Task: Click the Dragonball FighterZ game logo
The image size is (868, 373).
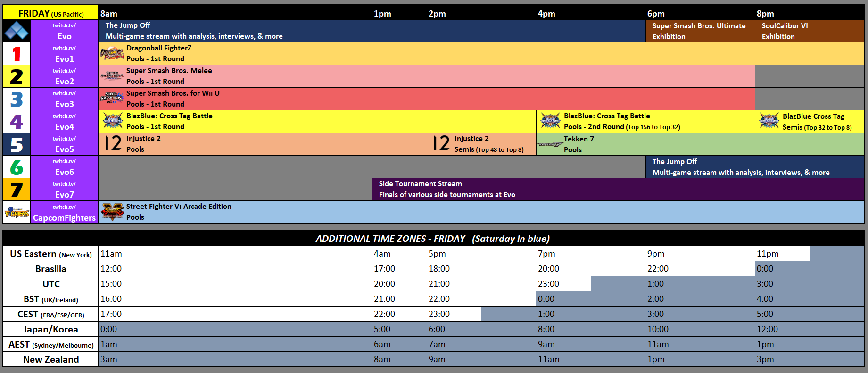Action: 112,54
